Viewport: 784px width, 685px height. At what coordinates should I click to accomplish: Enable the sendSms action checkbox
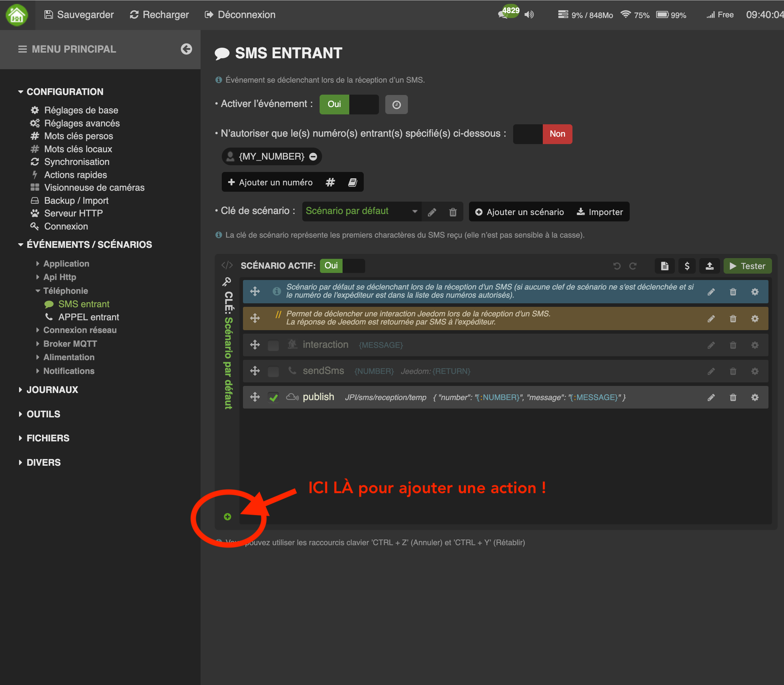point(273,371)
